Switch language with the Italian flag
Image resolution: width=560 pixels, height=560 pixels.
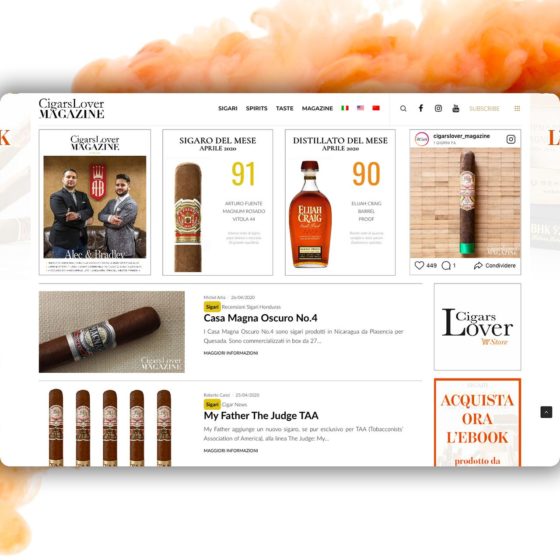(x=345, y=108)
